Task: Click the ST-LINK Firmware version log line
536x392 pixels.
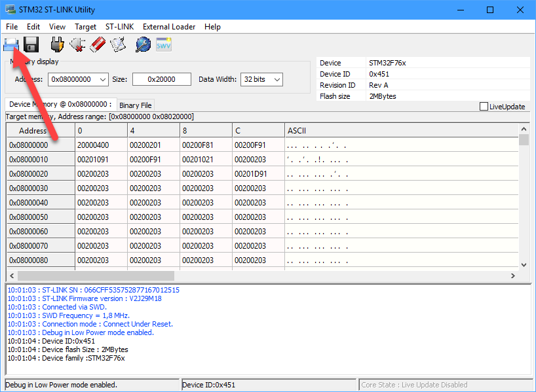Action: click(x=85, y=298)
